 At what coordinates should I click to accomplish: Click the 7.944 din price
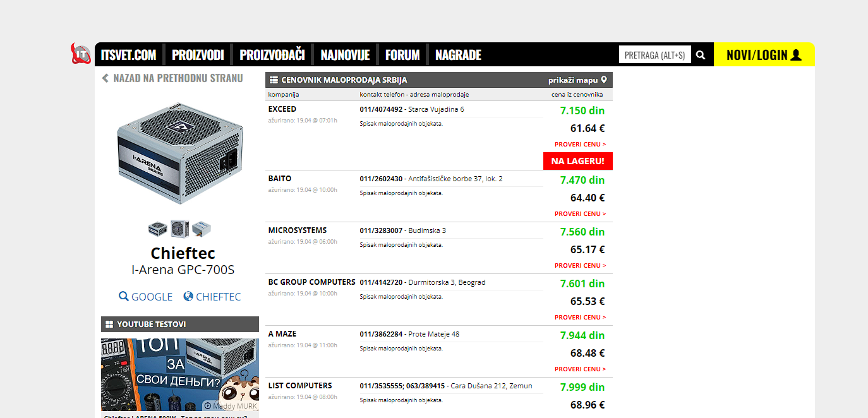(x=582, y=336)
